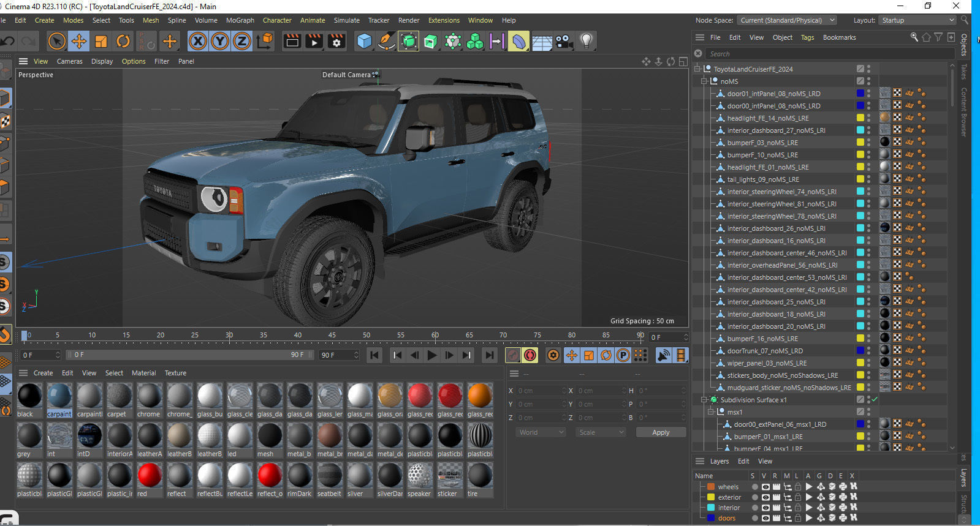Screen dimensions: 980x526
Task: Open material manager Texture menu
Action: (175, 373)
